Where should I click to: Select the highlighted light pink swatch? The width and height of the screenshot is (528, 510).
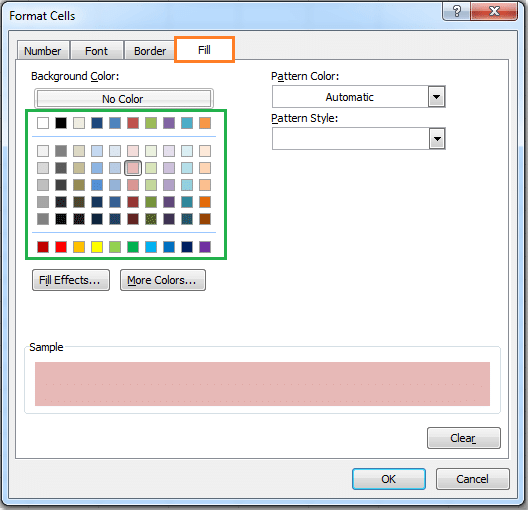tap(133, 168)
